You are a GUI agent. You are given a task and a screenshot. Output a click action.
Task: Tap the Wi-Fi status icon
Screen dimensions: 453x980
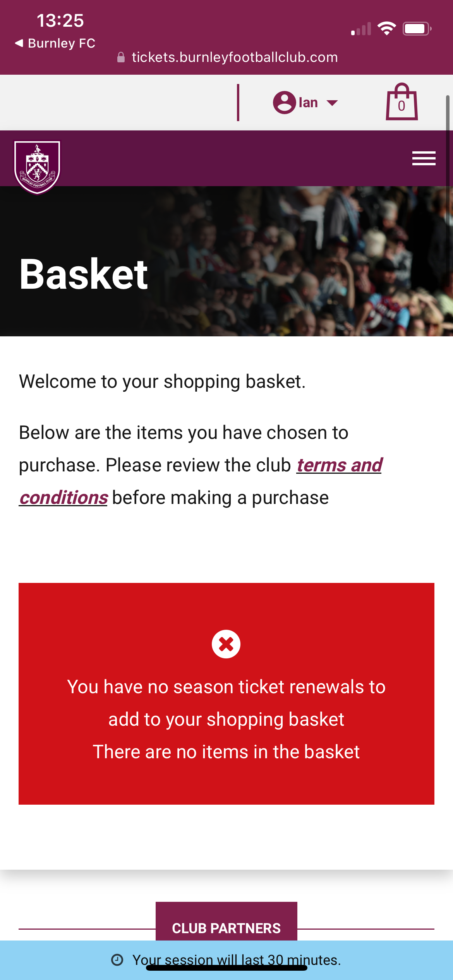click(x=386, y=29)
